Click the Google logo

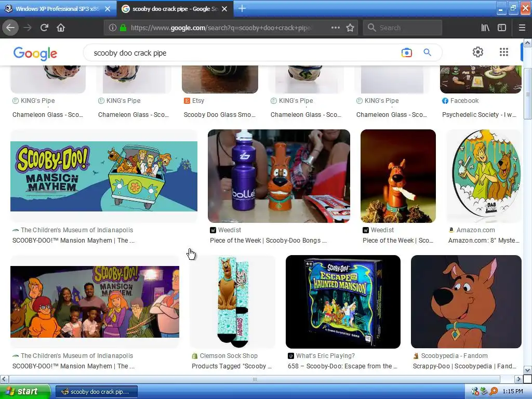[35, 54]
